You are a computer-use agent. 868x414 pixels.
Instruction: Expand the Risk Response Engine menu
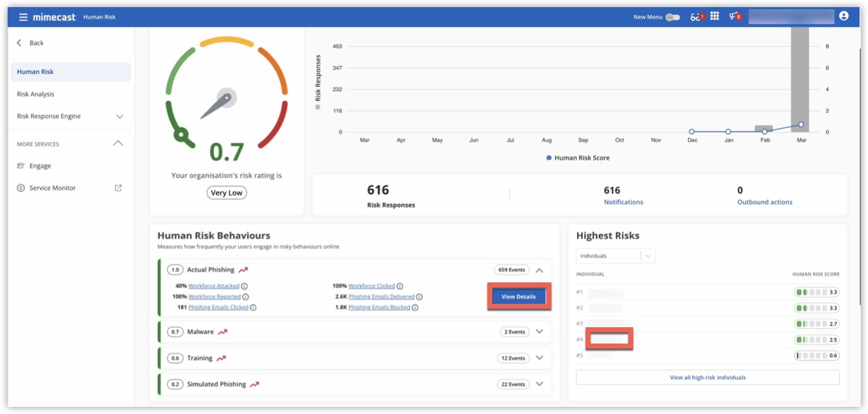coord(120,117)
